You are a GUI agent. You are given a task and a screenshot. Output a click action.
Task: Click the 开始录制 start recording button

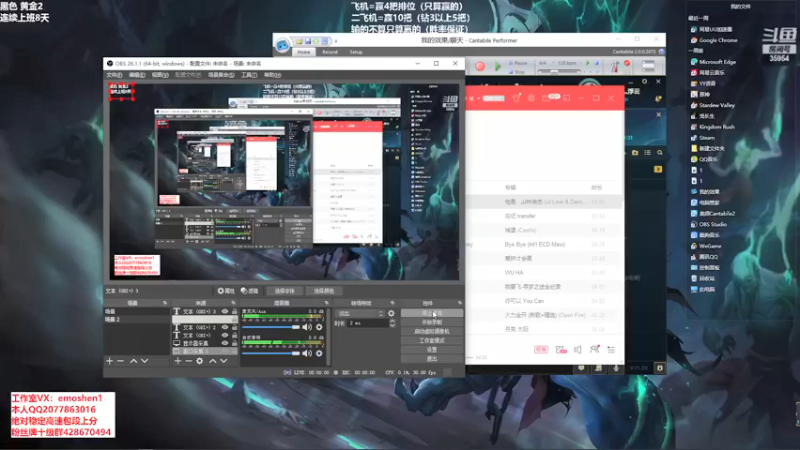point(432,322)
